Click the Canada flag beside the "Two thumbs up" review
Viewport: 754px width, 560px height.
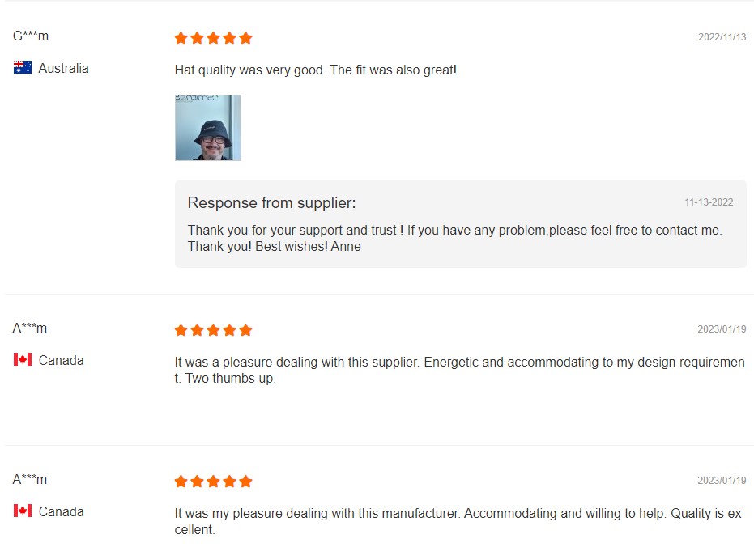pyautogui.click(x=23, y=360)
